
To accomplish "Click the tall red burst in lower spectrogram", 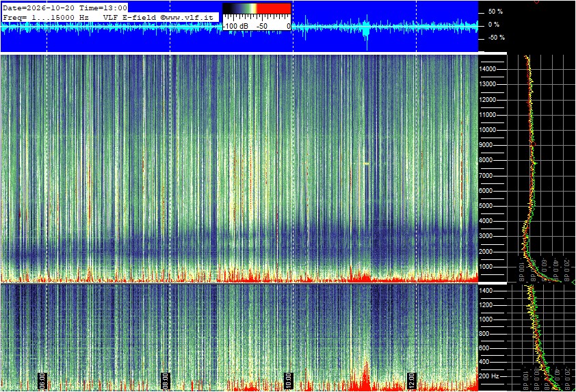I will 365,376.
